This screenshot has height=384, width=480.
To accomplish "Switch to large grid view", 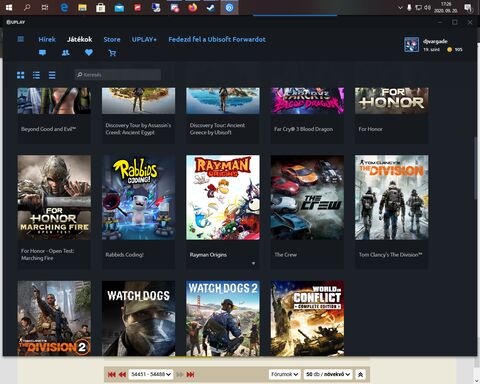I will click(x=21, y=75).
